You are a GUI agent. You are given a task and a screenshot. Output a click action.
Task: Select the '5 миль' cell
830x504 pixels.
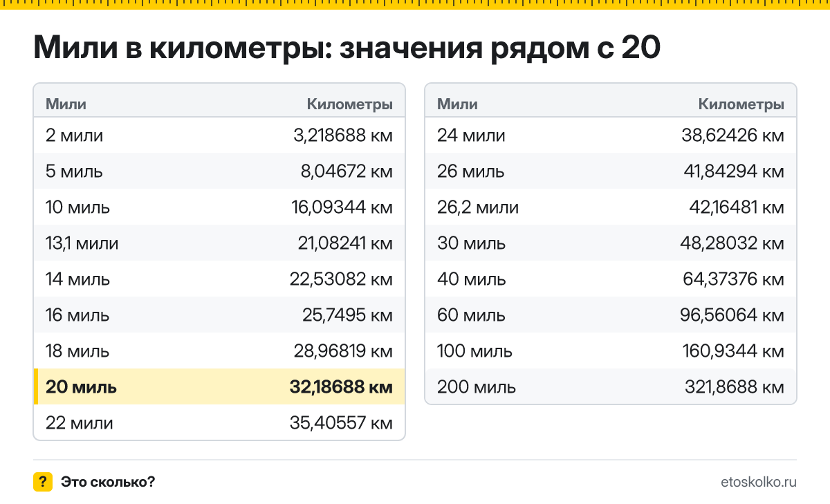[74, 171]
